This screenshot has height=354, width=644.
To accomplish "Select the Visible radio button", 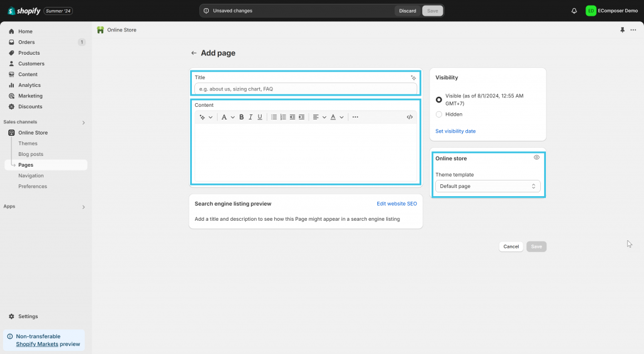I will click(439, 99).
